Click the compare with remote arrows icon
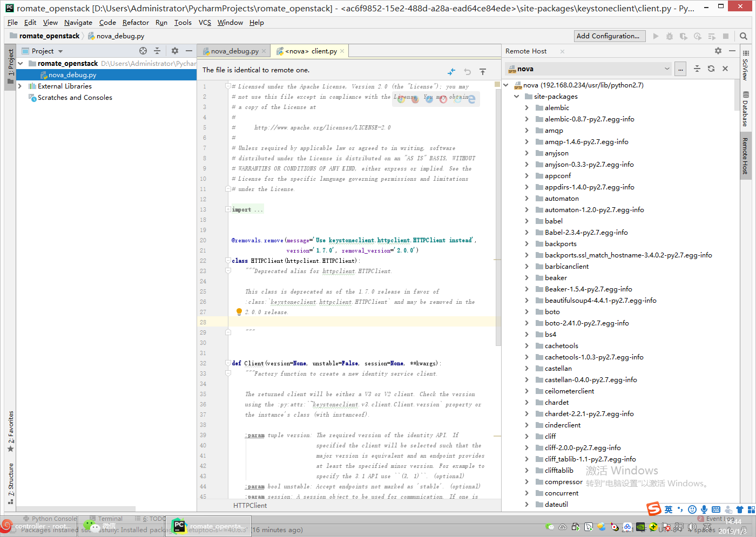The width and height of the screenshot is (756, 537). tap(451, 71)
